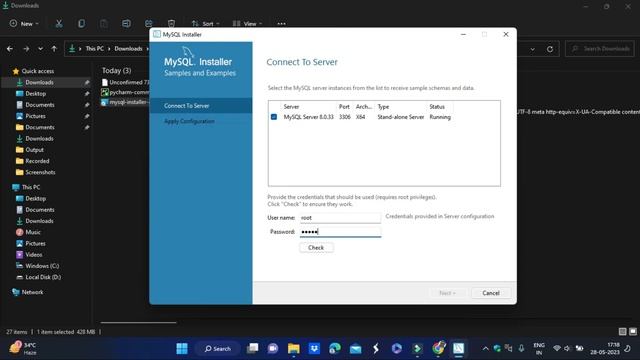Open the See more ellipsis menu
640x360 pixels.
pos(281,24)
